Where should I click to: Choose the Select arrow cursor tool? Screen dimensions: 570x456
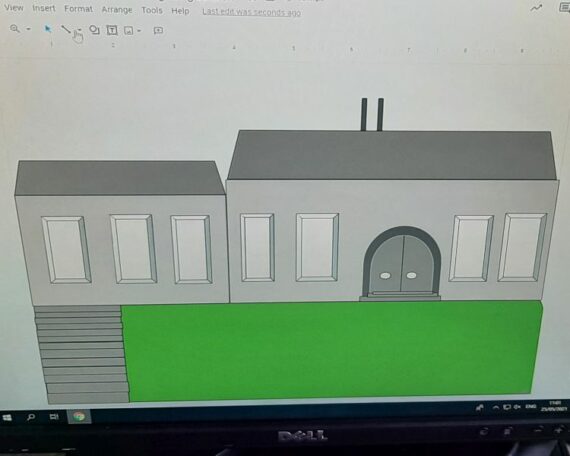(x=48, y=29)
